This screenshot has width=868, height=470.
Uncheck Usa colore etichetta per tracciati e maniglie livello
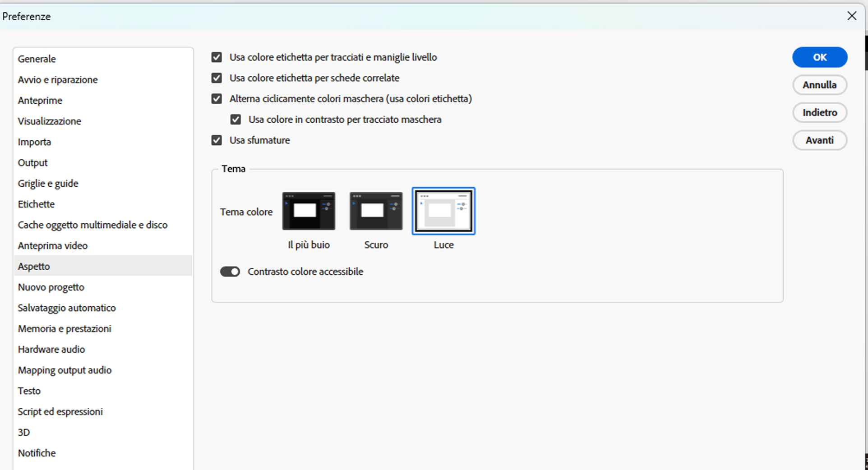click(x=217, y=57)
